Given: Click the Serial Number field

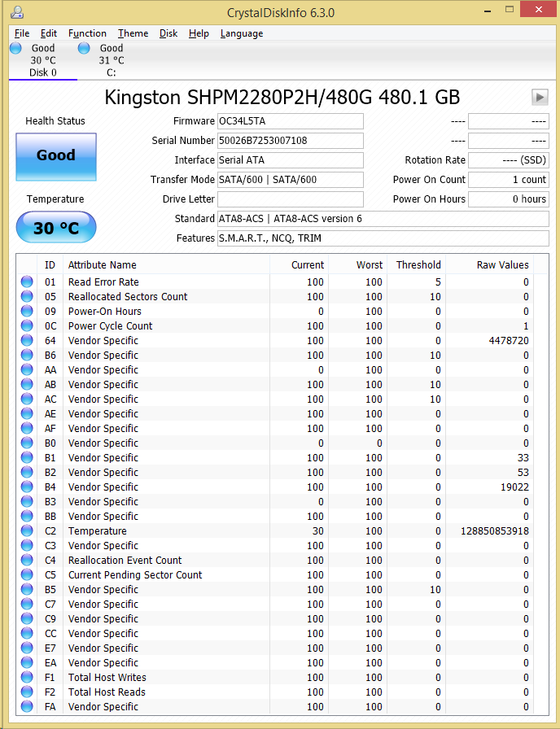Looking at the screenshot, I should (290, 141).
